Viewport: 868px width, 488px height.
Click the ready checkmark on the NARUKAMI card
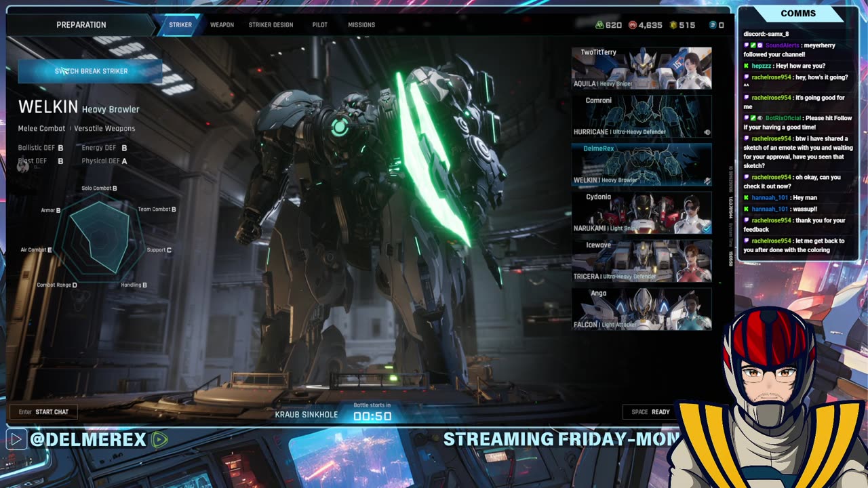coord(707,228)
